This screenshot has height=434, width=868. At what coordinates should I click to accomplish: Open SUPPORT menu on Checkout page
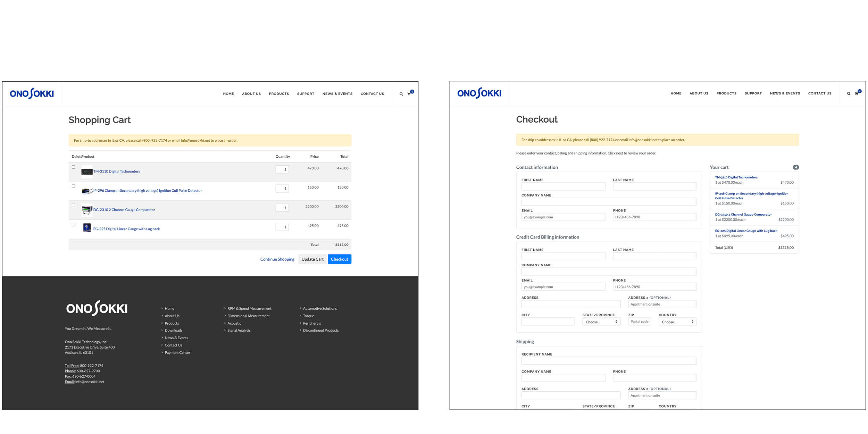(753, 93)
